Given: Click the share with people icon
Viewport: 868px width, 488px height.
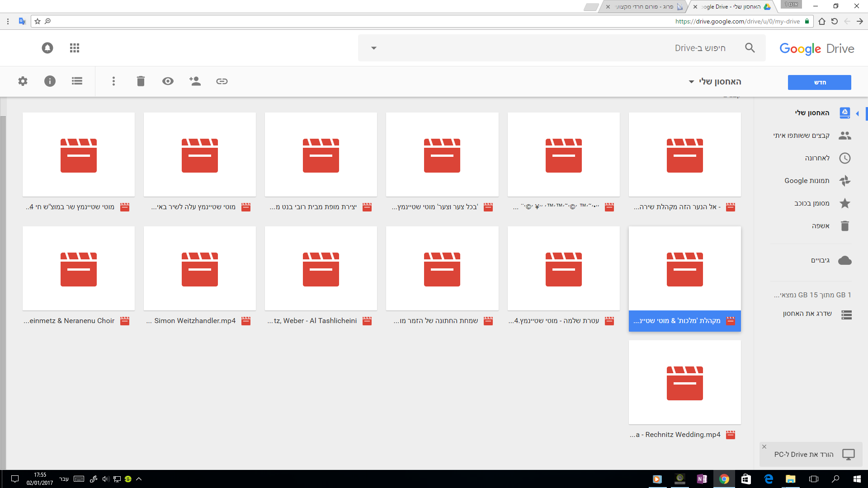Looking at the screenshot, I should pos(195,81).
